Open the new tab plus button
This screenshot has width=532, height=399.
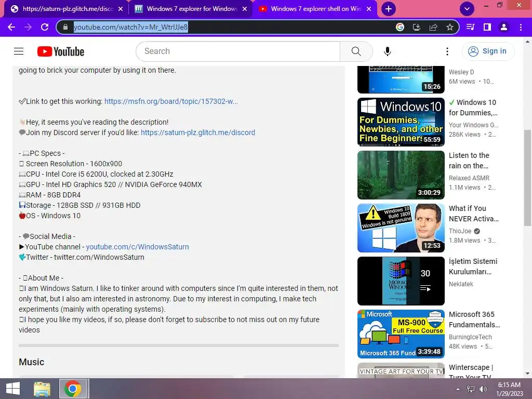click(389, 9)
